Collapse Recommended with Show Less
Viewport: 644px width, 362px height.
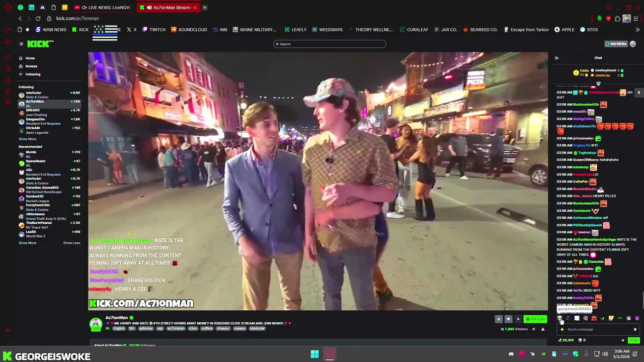(71, 243)
